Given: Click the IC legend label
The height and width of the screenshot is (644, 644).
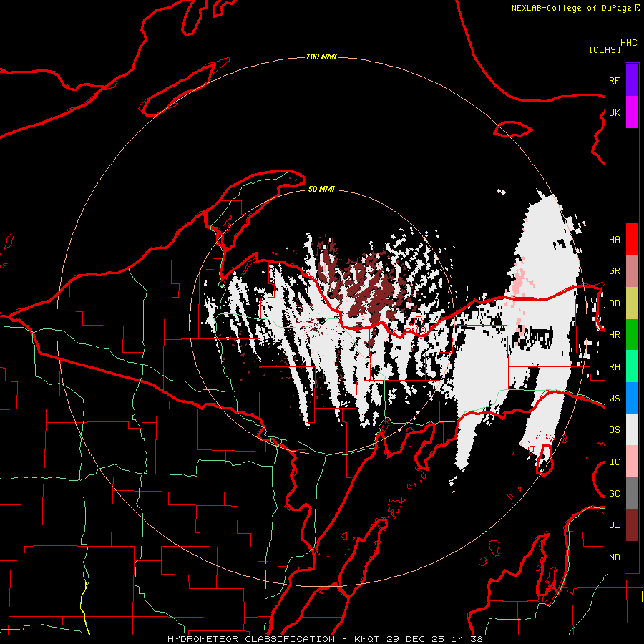Looking at the screenshot, I should [x=614, y=462].
